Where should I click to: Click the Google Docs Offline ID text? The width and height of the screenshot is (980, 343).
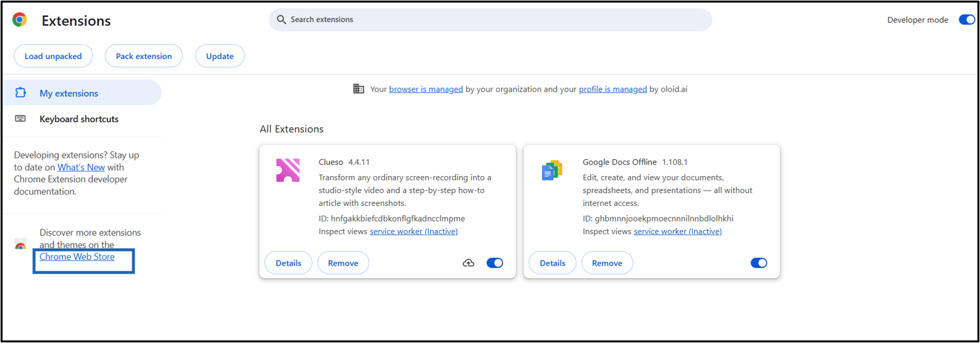pos(658,218)
